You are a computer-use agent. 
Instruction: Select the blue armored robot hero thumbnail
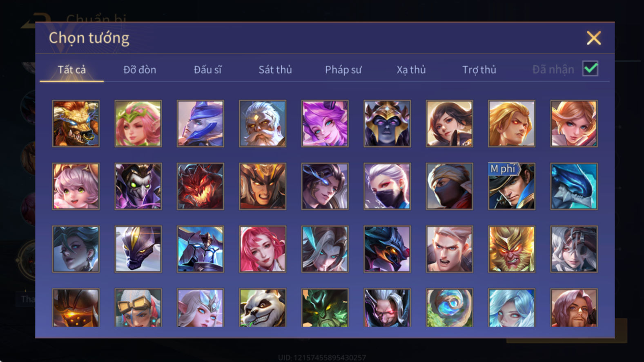click(200, 249)
